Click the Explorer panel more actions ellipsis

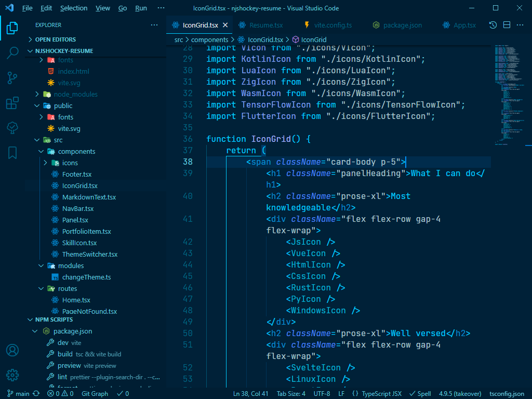click(154, 25)
